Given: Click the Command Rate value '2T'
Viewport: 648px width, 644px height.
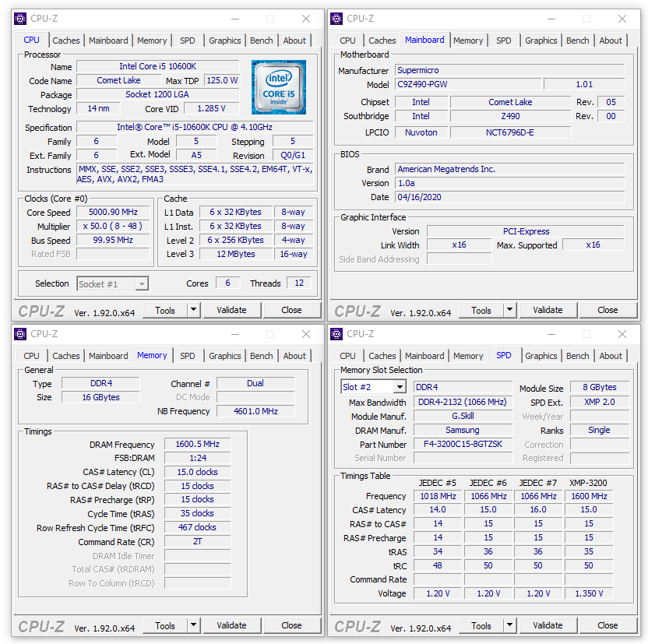Looking at the screenshot, I should point(198,541).
